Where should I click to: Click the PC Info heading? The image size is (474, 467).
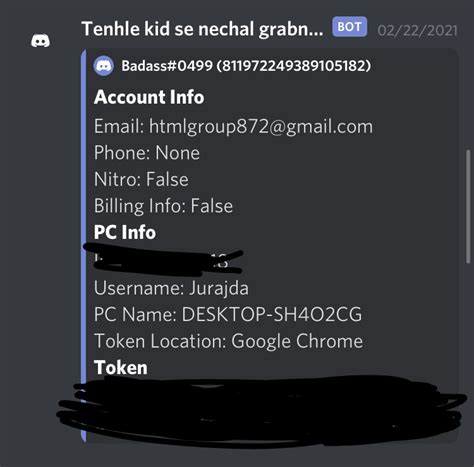tap(125, 232)
